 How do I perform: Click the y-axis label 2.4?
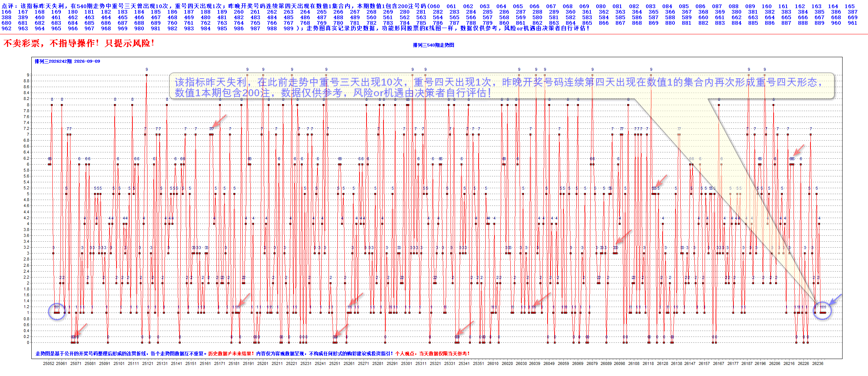click(27, 271)
